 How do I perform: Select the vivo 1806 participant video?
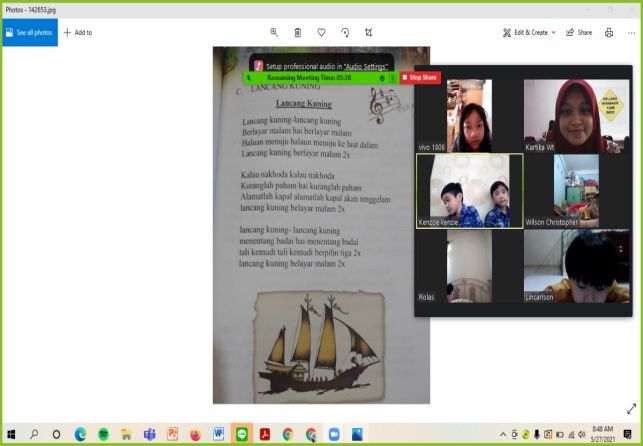pos(469,116)
